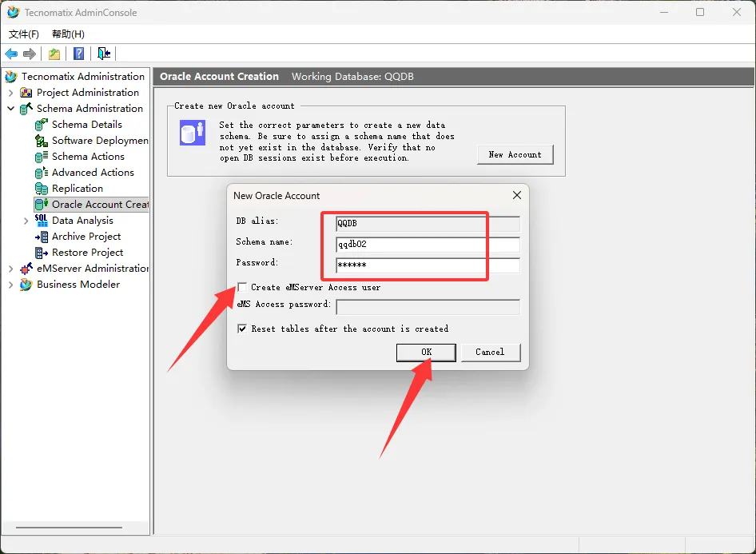
Task: Click the Tecnomatix title bar app icon
Action: tap(13, 13)
